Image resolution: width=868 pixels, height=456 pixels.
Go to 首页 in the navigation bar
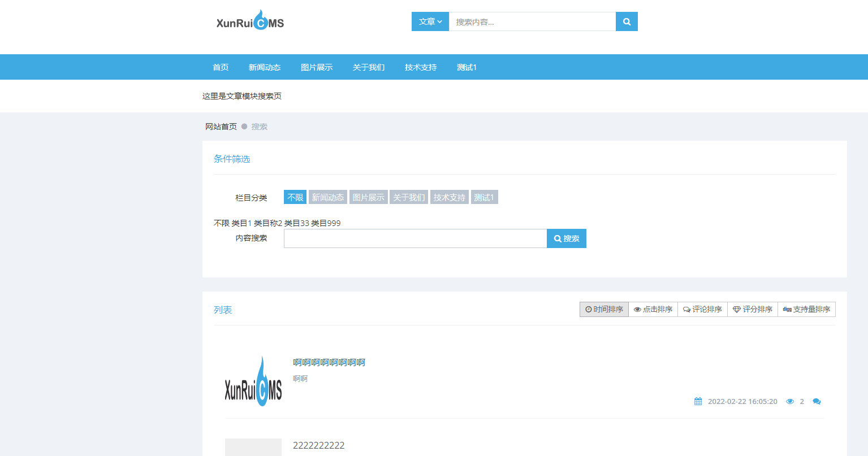(221, 67)
